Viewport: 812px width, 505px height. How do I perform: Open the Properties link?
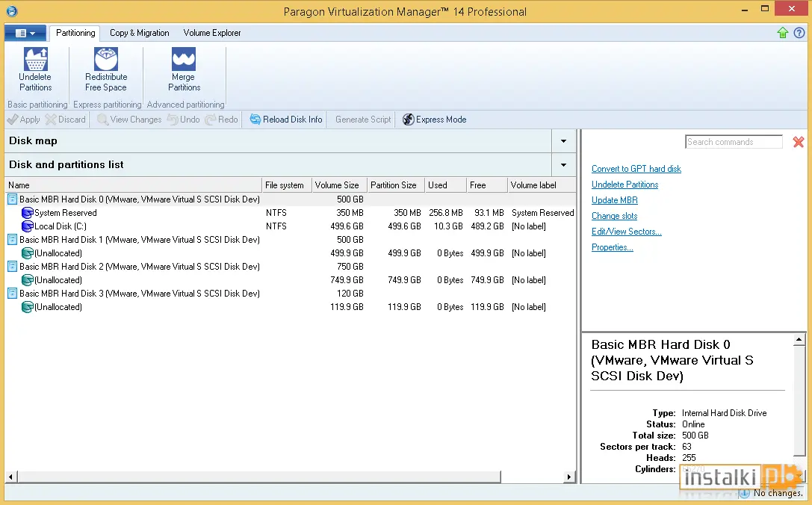[x=613, y=247]
